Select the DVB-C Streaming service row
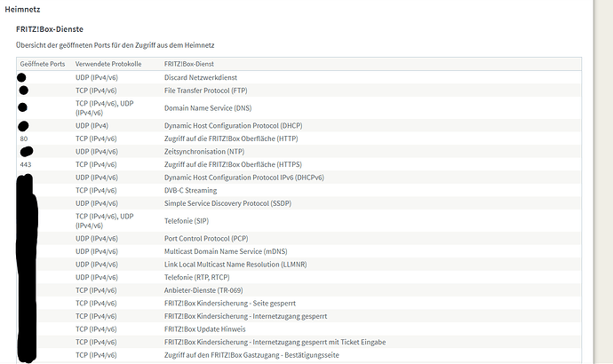The width and height of the screenshot is (613, 364). (x=190, y=190)
